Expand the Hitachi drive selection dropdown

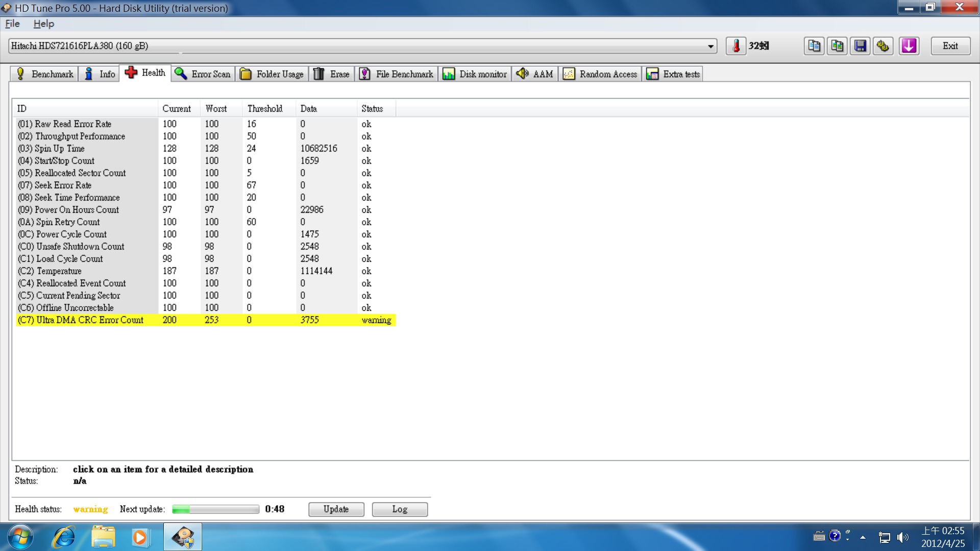coord(710,46)
